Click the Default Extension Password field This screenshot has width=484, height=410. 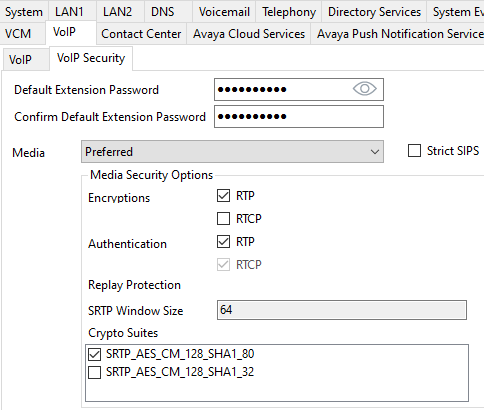(299, 89)
